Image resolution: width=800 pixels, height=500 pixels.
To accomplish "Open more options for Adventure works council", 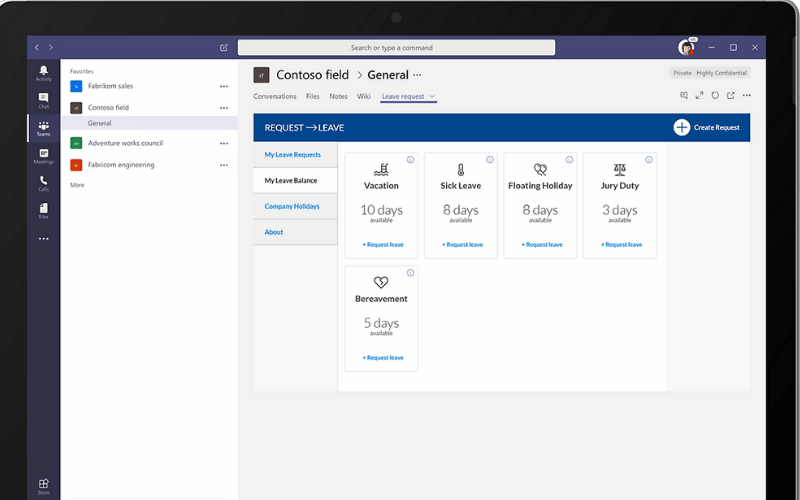I will pos(224,143).
